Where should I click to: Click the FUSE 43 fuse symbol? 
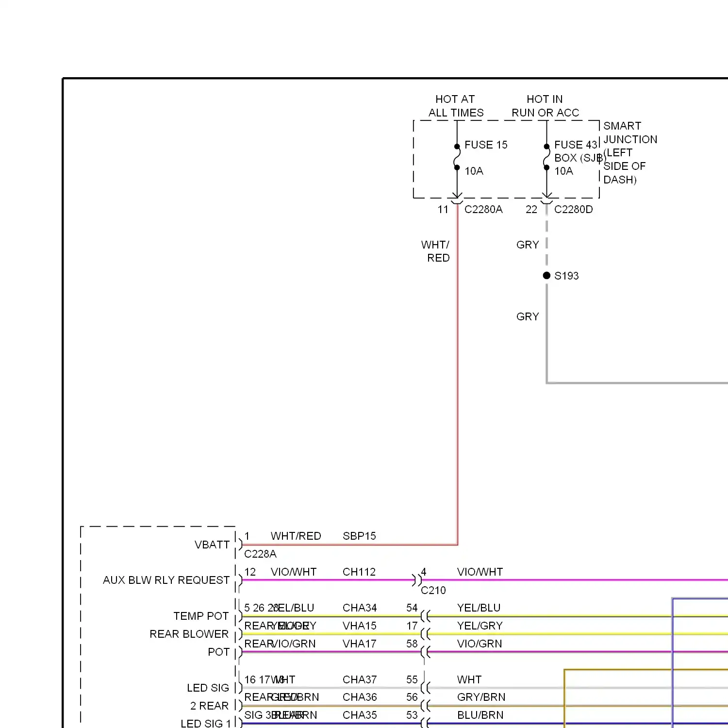pos(546,157)
